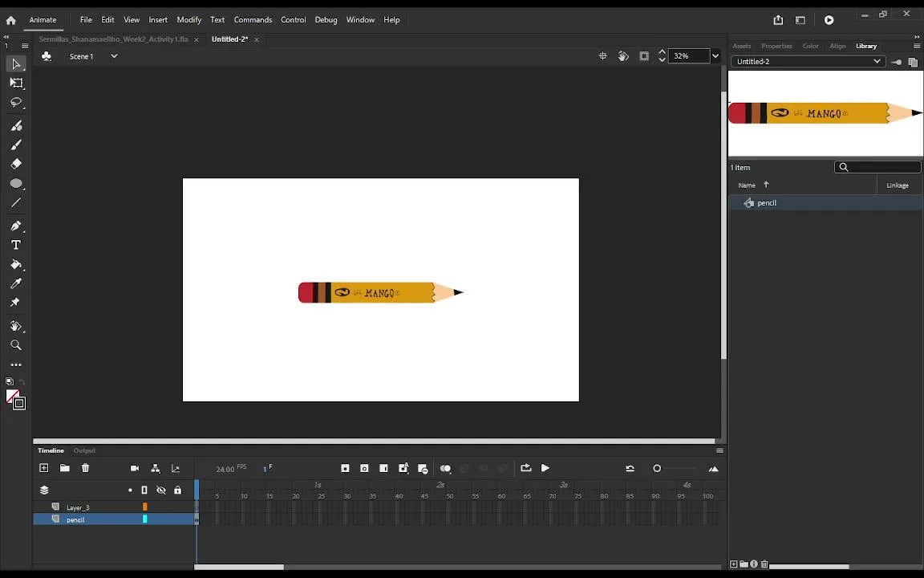Image resolution: width=924 pixels, height=578 pixels.
Task: Lock all layers with the padlock icon
Action: [177, 490]
